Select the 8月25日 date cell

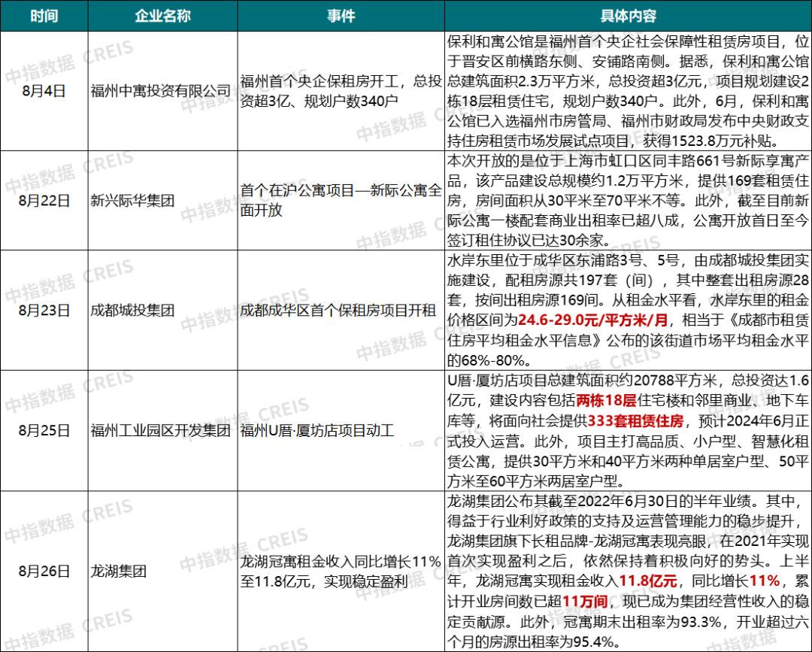tap(44, 430)
